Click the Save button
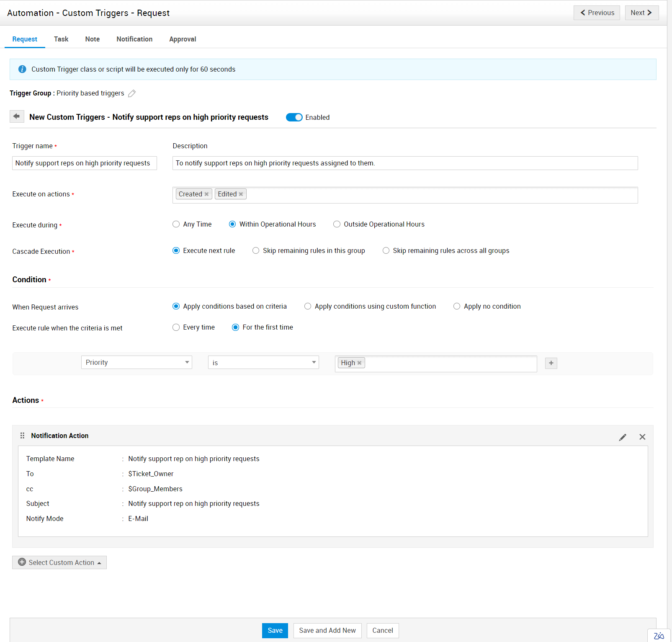672x642 pixels. tap(275, 630)
